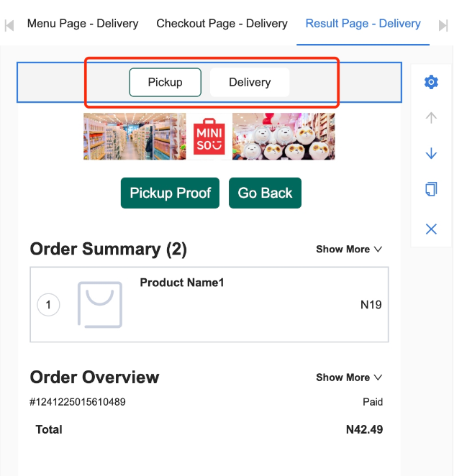This screenshot has width=467, height=476.
Task: Select the Pickup toggle option
Action: tap(165, 82)
